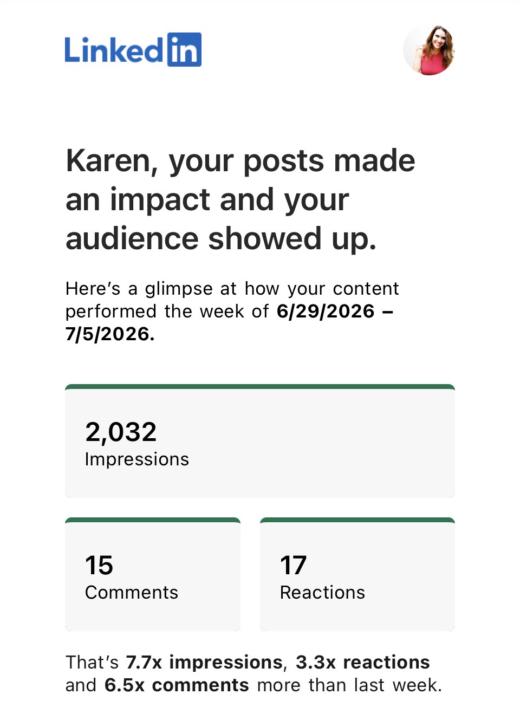Click the "Here's a glimpse" intro sentence
Viewport: 520px width, 720px height.
[232, 311]
